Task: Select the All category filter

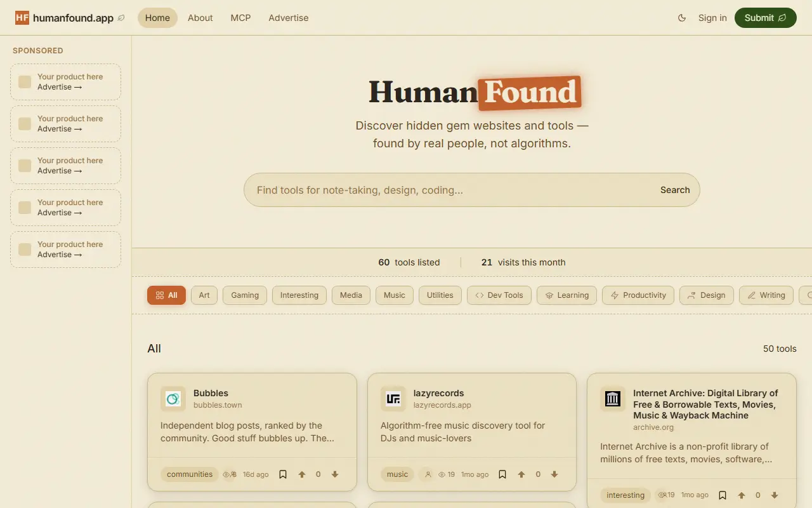Action: (x=166, y=295)
